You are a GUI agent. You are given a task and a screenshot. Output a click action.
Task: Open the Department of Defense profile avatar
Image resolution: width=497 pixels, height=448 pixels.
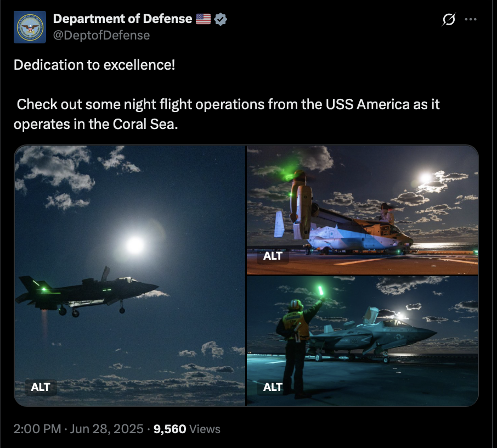click(x=30, y=27)
